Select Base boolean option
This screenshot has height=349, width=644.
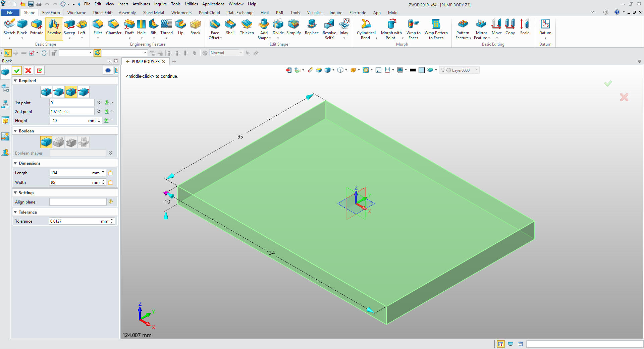click(46, 142)
